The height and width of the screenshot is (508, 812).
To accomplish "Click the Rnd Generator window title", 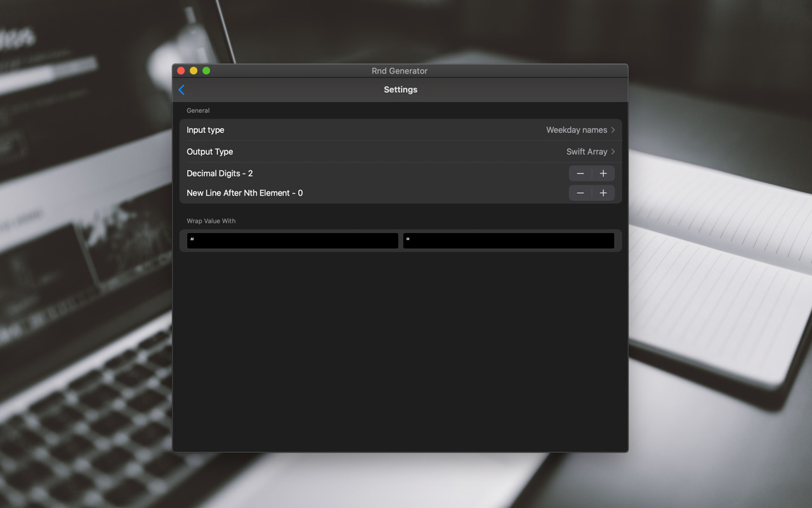I will (400, 70).
